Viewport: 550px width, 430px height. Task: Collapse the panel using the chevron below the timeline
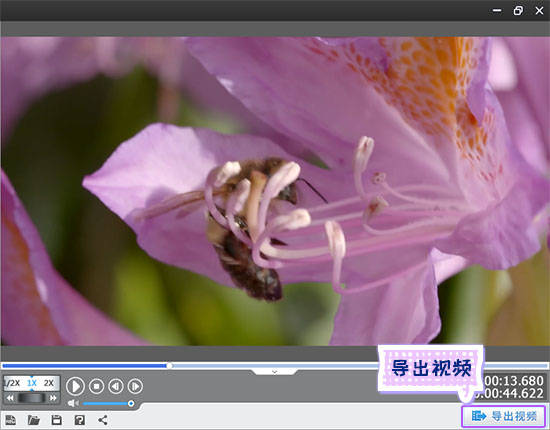point(275,371)
